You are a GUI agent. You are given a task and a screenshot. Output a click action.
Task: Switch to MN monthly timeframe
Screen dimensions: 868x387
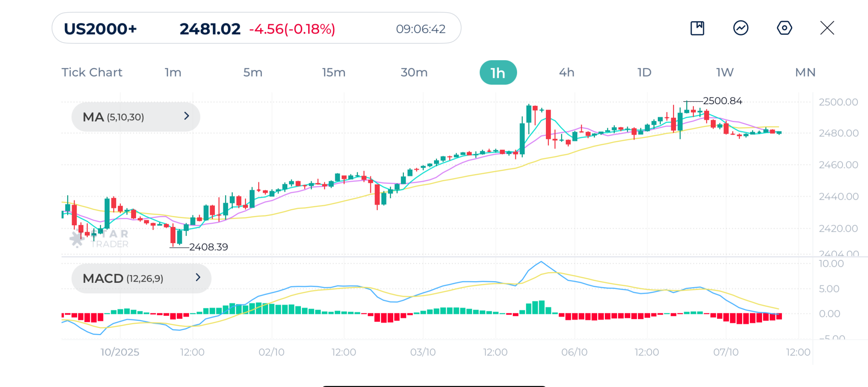pos(805,72)
